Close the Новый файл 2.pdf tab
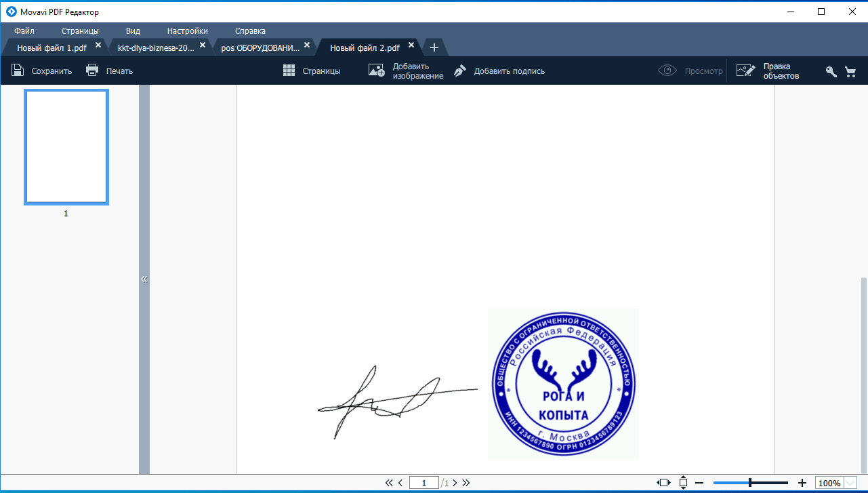The height and width of the screenshot is (493, 868). click(411, 45)
